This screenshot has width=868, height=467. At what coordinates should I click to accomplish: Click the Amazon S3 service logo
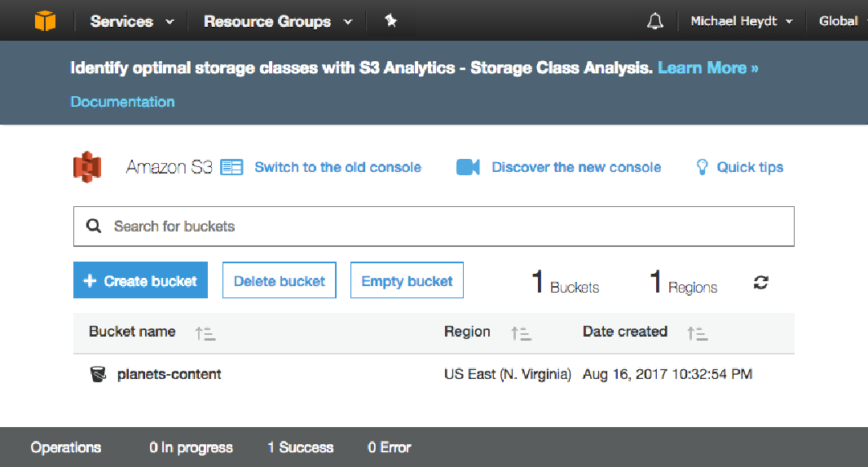(x=87, y=166)
